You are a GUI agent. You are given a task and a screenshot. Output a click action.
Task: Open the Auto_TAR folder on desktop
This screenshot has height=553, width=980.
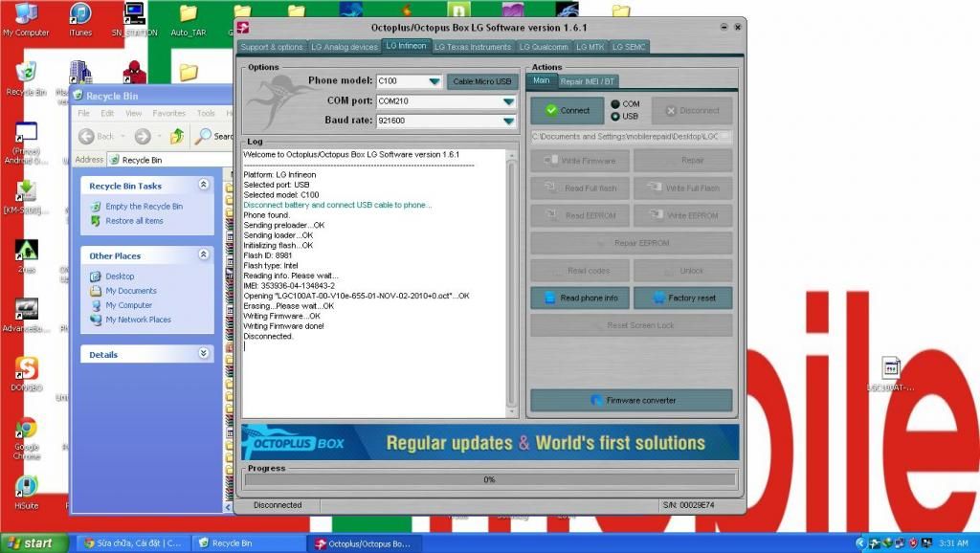(189, 19)
